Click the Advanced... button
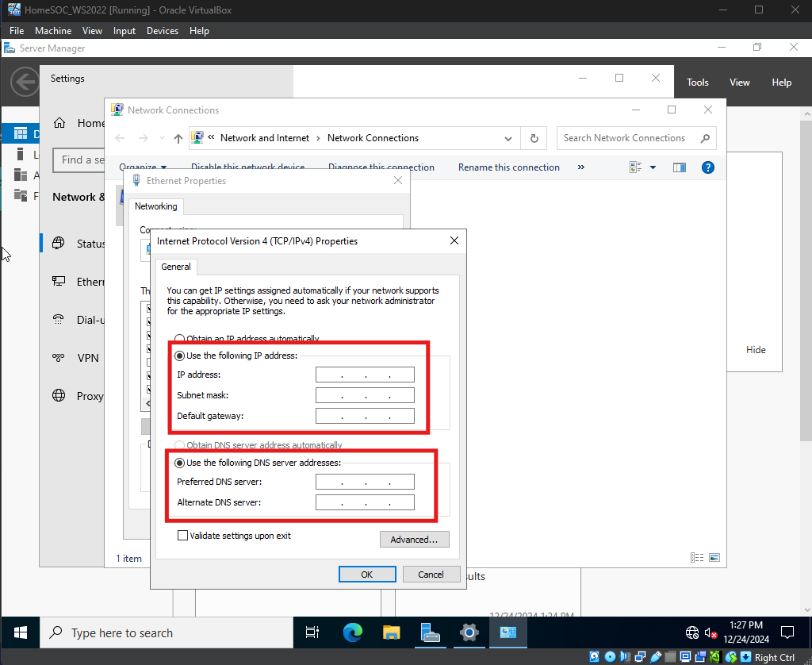The height and width of the screenshot is (665, 812). 414,540
